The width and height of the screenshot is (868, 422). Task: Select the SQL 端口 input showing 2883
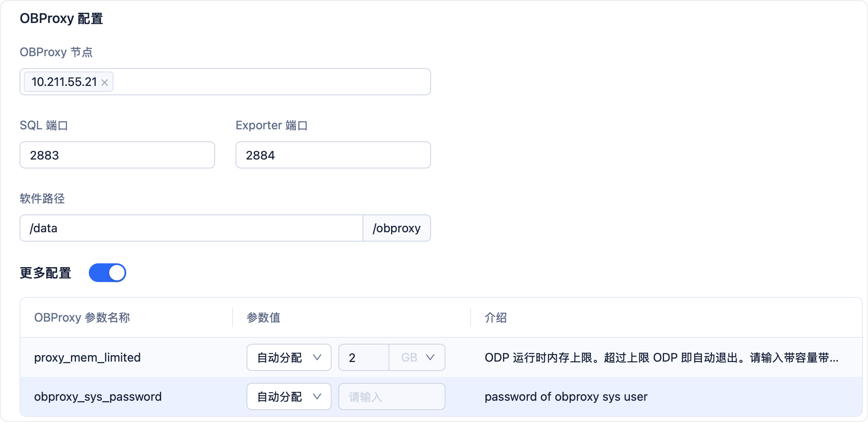117,155
